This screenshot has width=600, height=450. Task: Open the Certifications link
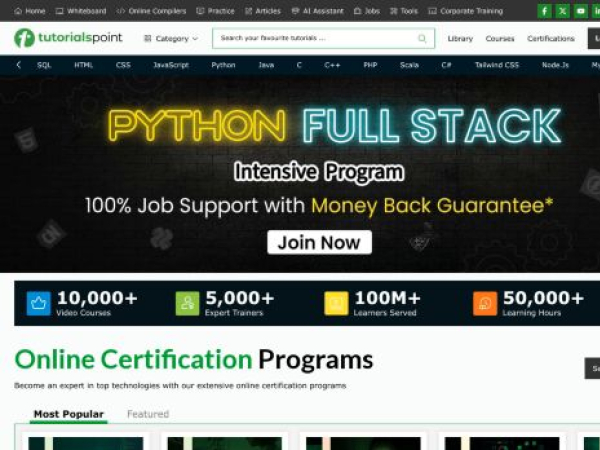click(x=551, y=39)
